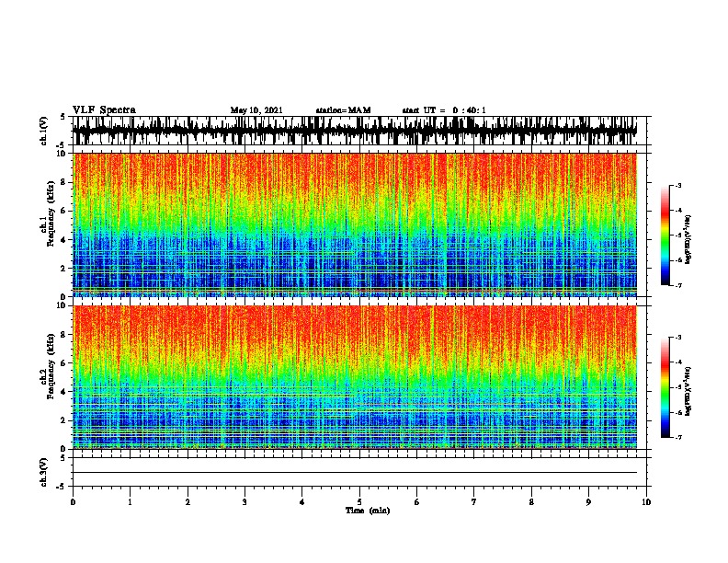Click time axis tick label "1"
The height and width of the screenshot is (563, 728).
[x=130, y=502]
